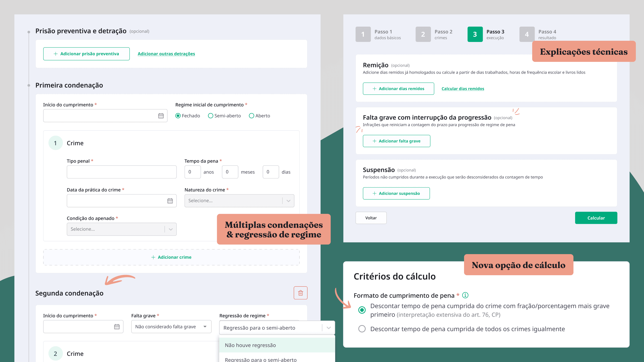Viewport: 644px width, 362px height.
Task: Select Aberto regime radio button
Action: coord(251,116)
